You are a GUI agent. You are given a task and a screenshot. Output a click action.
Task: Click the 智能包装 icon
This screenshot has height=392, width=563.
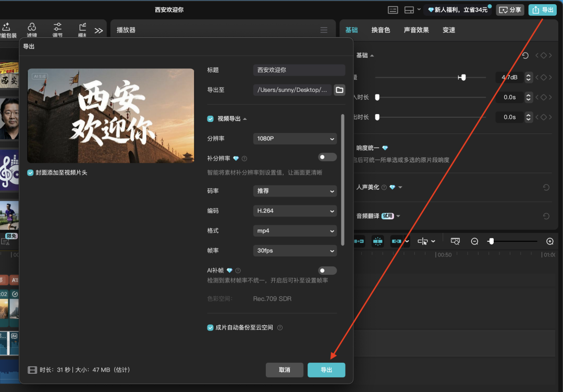(8, 29)
